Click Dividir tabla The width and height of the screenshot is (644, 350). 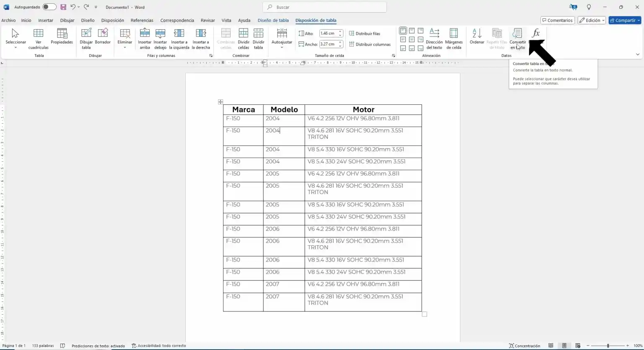[x=259, y=39]
